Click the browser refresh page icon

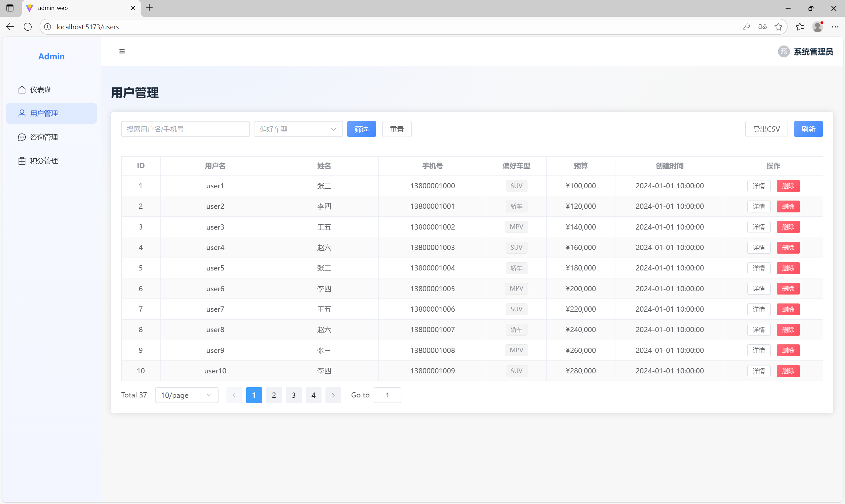[x=28, y=27]
